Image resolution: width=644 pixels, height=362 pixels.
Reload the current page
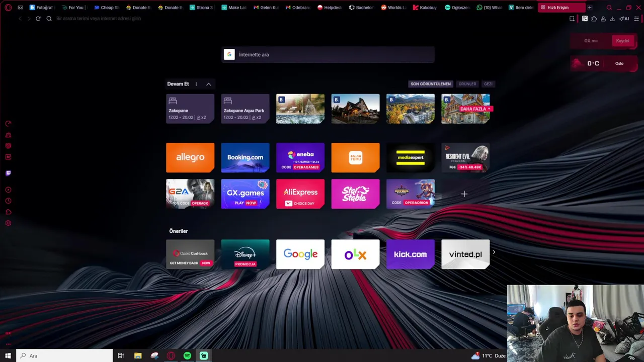coord(38,19)
